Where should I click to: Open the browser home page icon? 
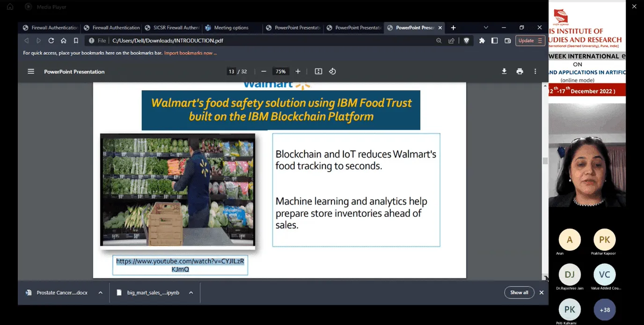click(64, 41)
